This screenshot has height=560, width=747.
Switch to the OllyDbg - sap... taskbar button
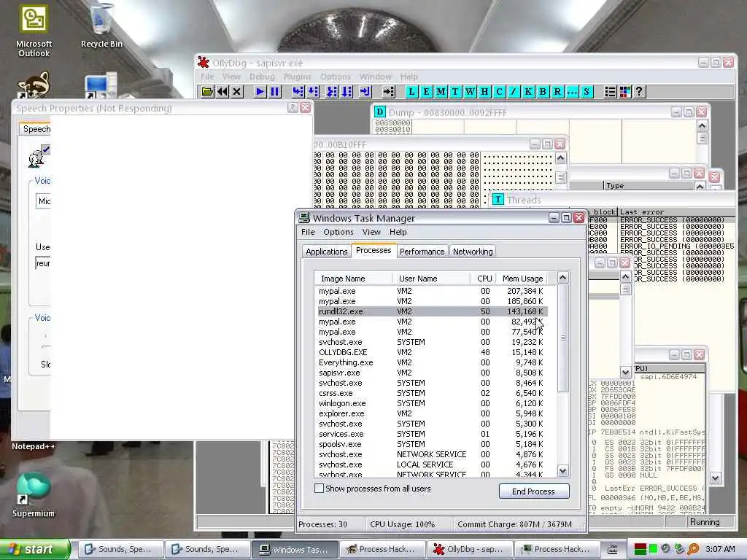click(470, 550)
